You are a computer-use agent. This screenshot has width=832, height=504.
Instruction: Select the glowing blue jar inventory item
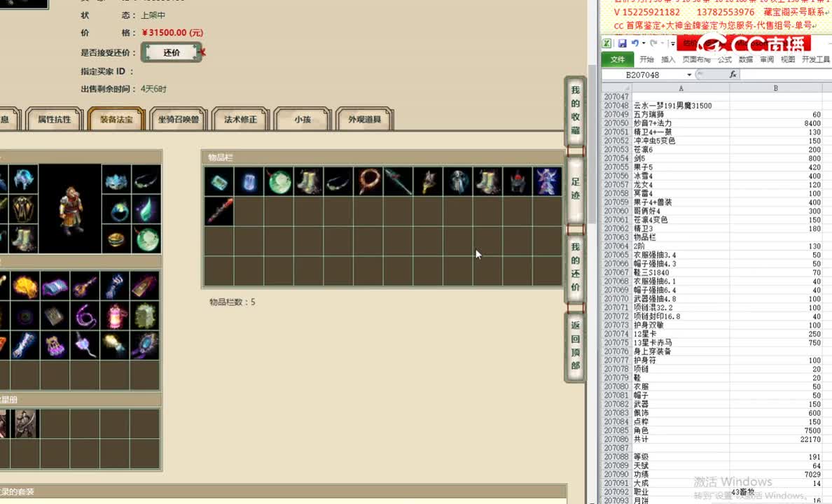pyautogui.click(x=249, y=182)
